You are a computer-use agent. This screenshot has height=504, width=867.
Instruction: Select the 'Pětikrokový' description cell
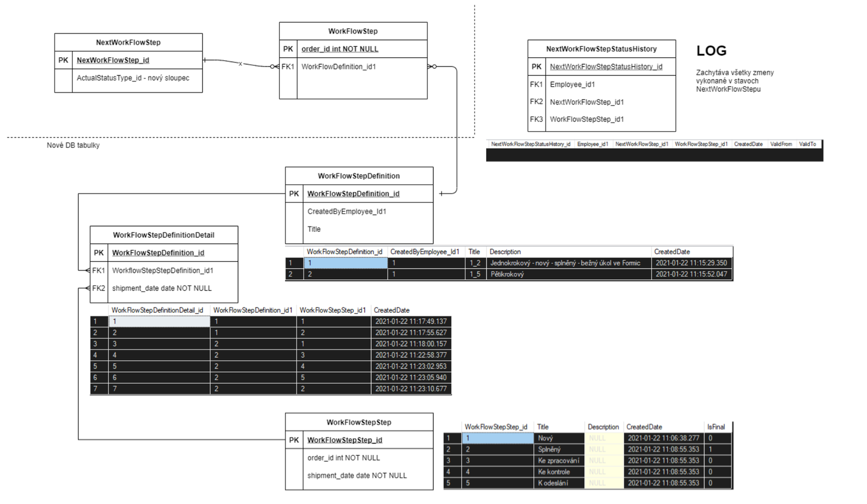[x=569, y=274]
